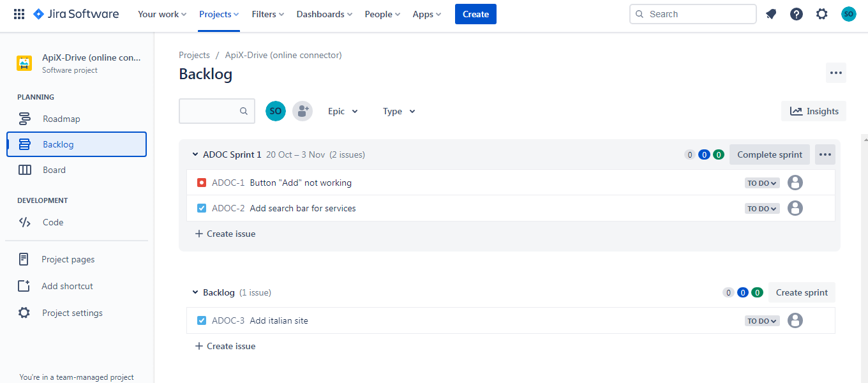Click the Create sprint button
This screenshot has width=868, height=383.
coord(802,292)
